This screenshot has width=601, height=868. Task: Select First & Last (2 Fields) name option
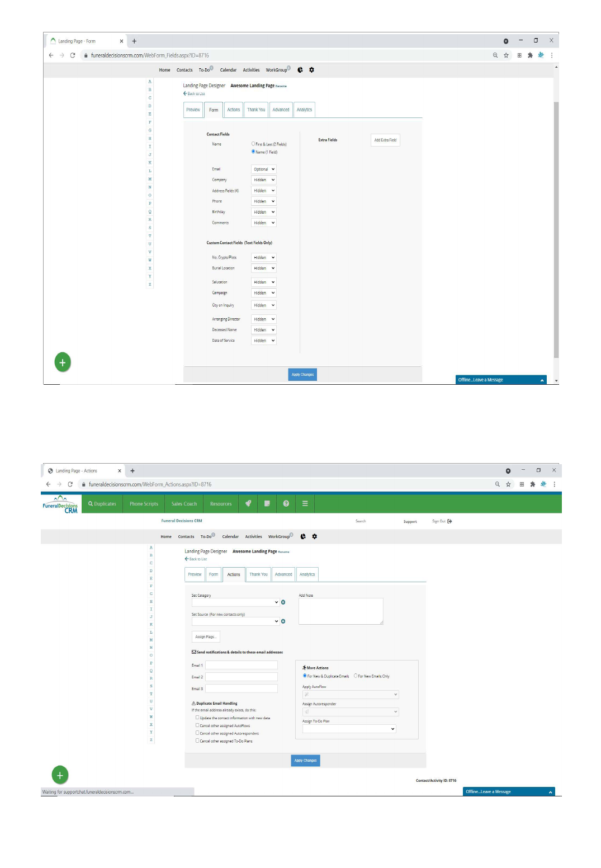[253, 144]
